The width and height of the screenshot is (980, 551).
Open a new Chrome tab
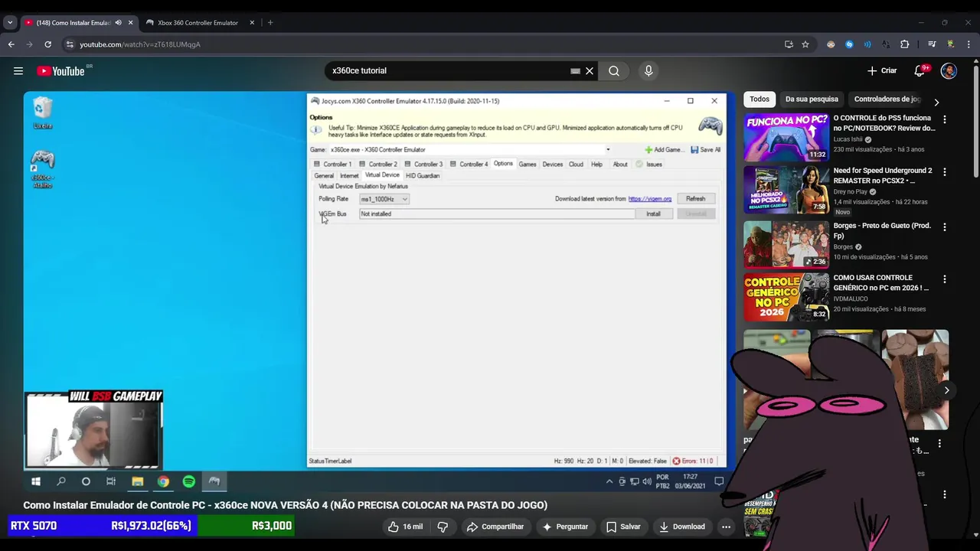(x=270, y=23)
